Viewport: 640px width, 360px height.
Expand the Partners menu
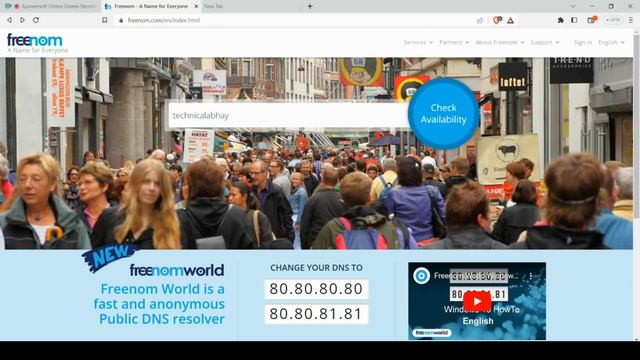click(x=454, y=42)
